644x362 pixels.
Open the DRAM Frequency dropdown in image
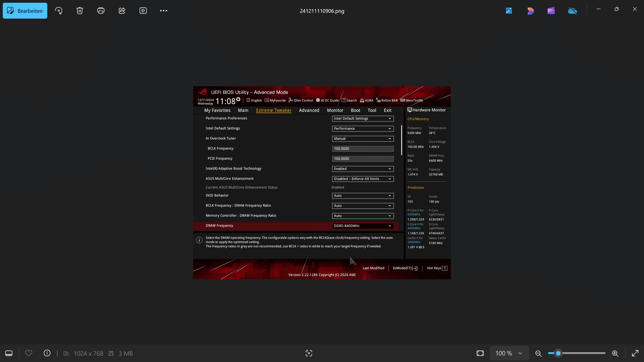pyautogui.click(x=363, y=226)
